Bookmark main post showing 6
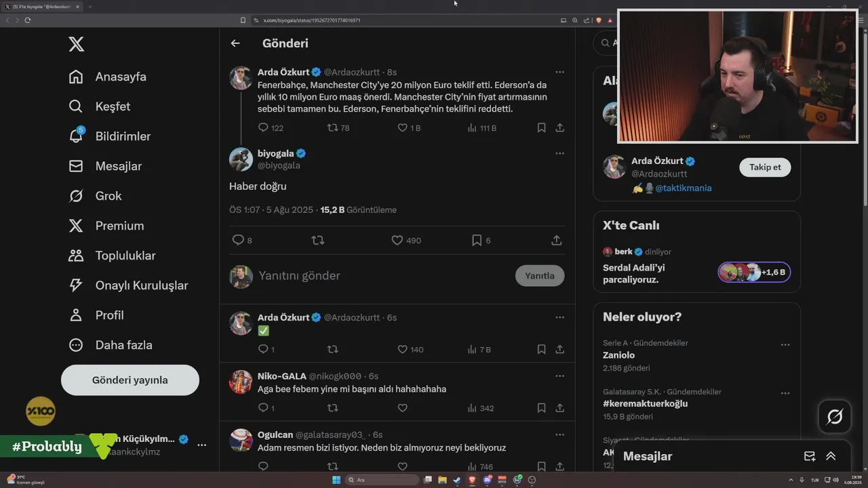Viewport: 868px width, 488px height. (477, 240)
